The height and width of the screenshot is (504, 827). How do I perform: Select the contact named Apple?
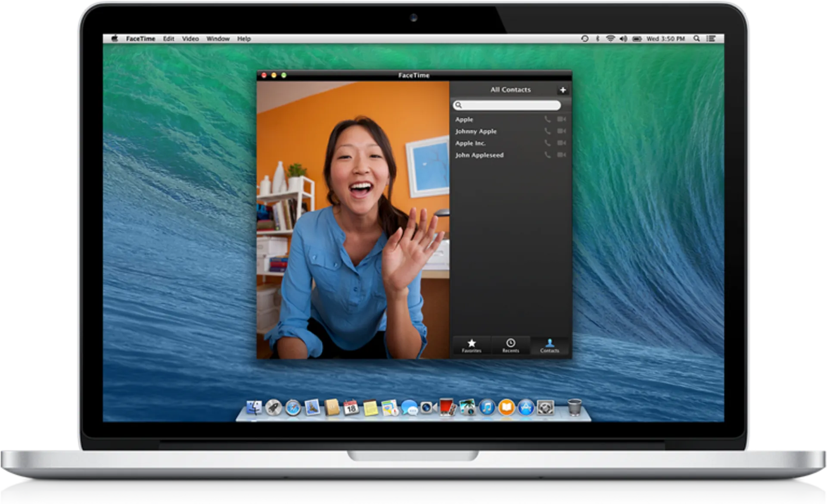(511, 119)
